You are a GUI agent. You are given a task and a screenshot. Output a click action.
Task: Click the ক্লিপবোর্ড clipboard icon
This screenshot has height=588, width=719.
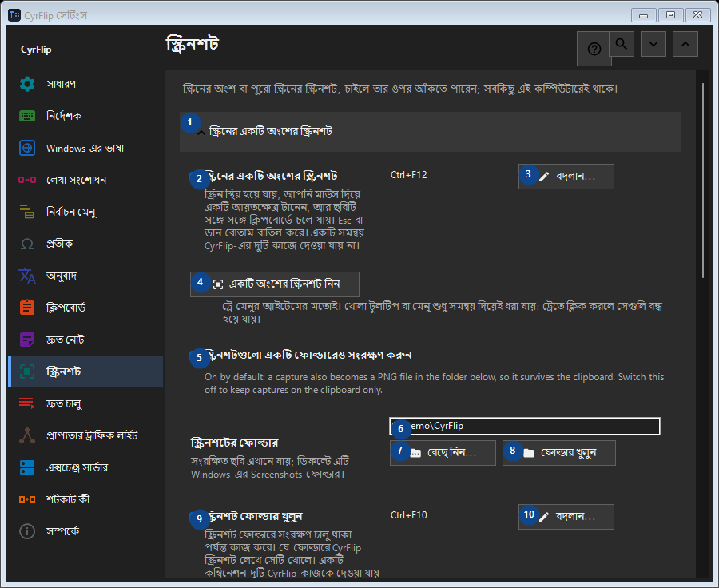[x=27, y=308]
